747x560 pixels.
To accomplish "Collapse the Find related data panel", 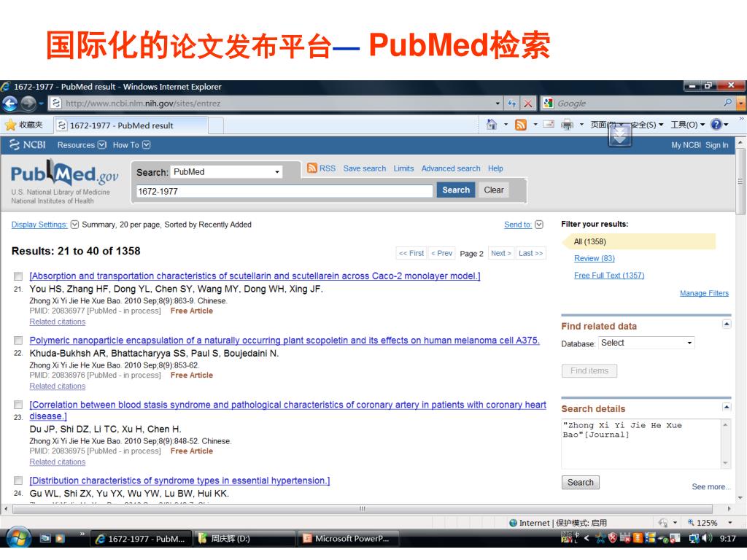I will point(726,324).
